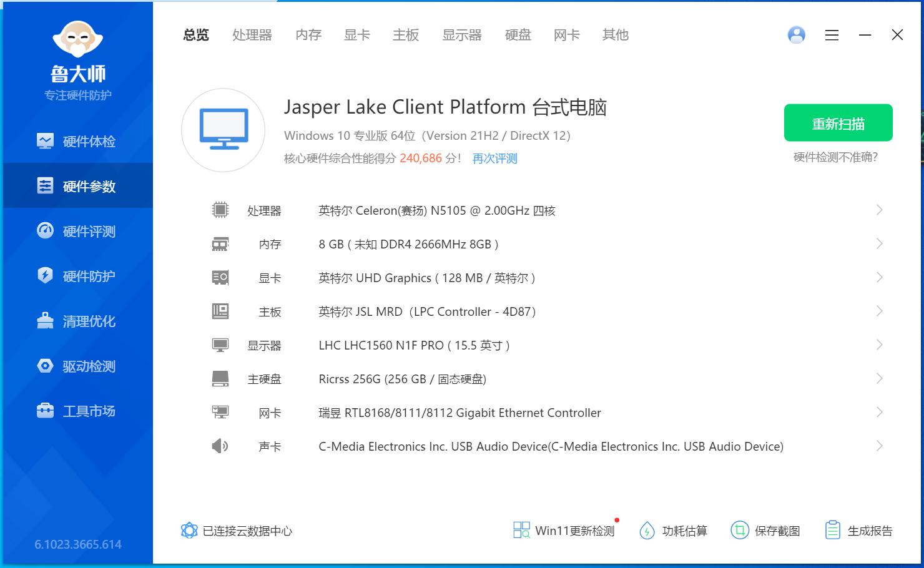Expand the processor Celeron N5105 details
Screen dimensions: 924x568
879,210
